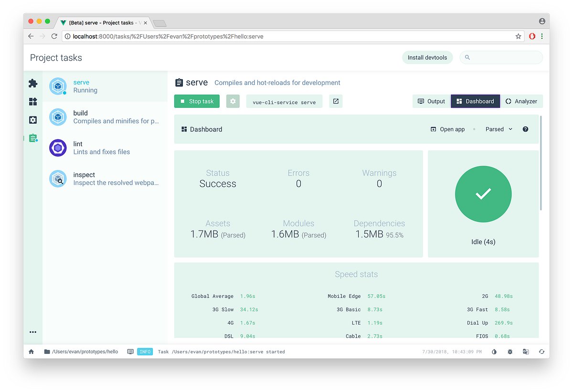Screen dimensions: 573x392
Task: Select the inspect task row
Action: (x=105, y=179)
